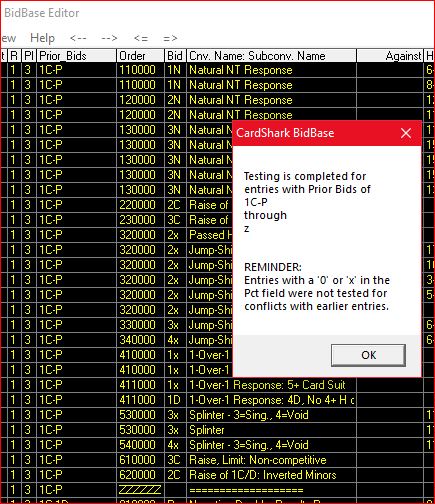The height and width of the screenshot is (504, 435).
Task: Click the Pl column header
Action: (28, 56)
